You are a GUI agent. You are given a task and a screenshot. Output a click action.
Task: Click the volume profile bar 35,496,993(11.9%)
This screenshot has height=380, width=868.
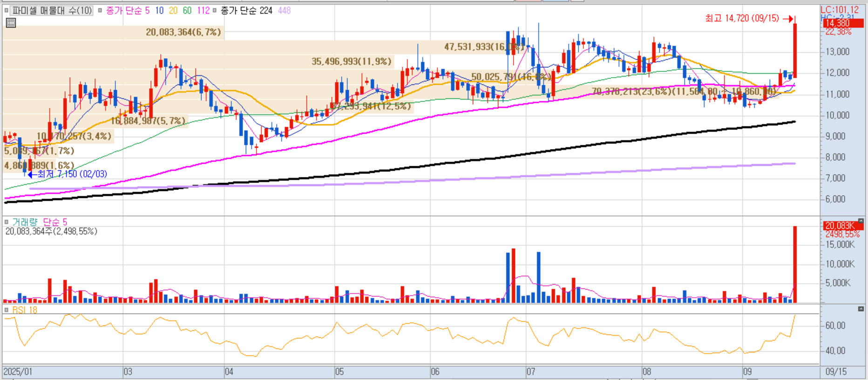198,61
